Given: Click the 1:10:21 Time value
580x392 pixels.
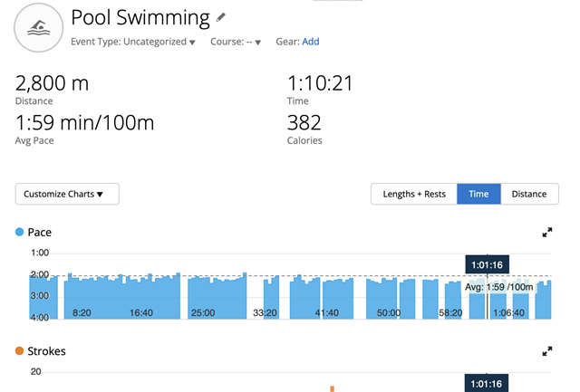Looking at the screenshot, I should 319,84.
